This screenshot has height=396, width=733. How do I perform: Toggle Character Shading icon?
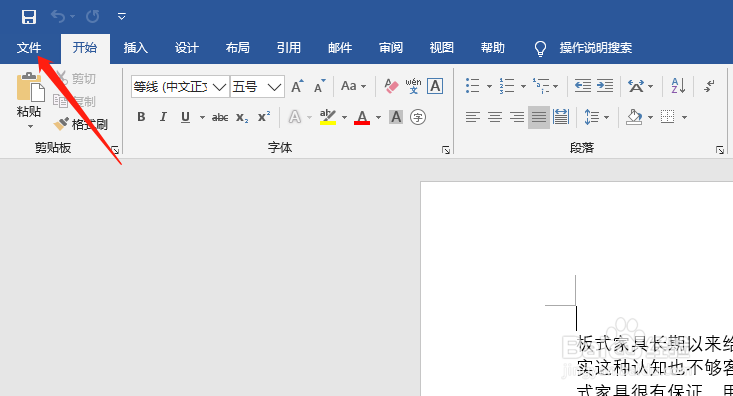tap(396, 117)
